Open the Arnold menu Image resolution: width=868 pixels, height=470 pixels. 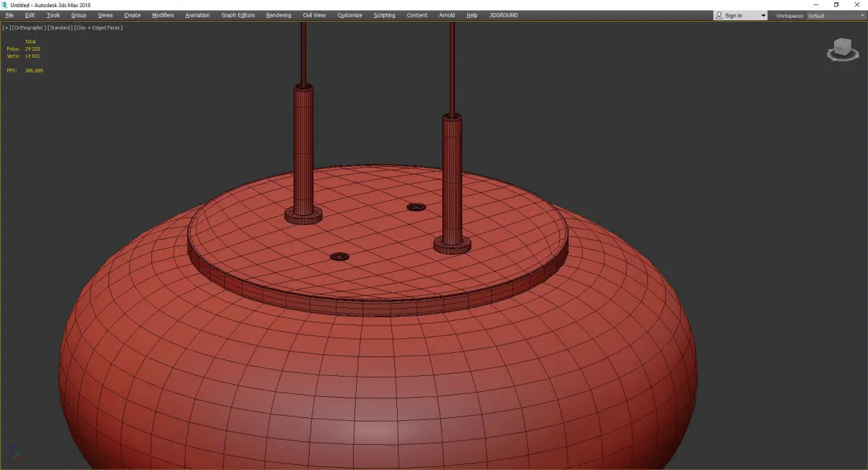[447, 15]
